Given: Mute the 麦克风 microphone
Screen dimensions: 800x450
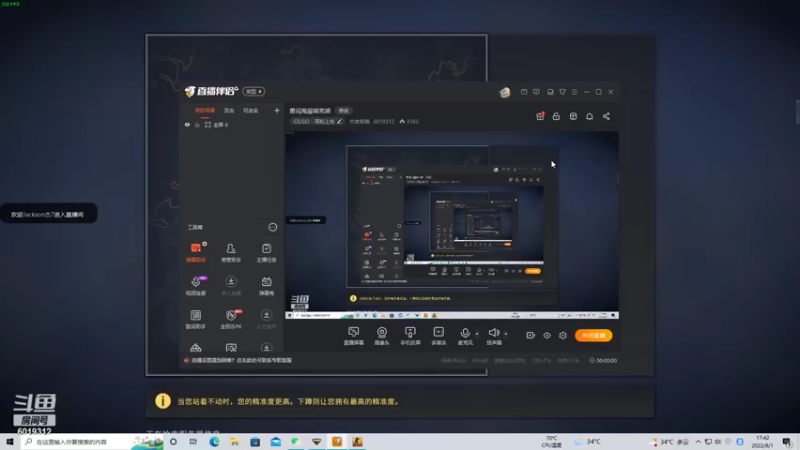Looking at the screenshot, I should pyautogui.click(x=465, y=336).
